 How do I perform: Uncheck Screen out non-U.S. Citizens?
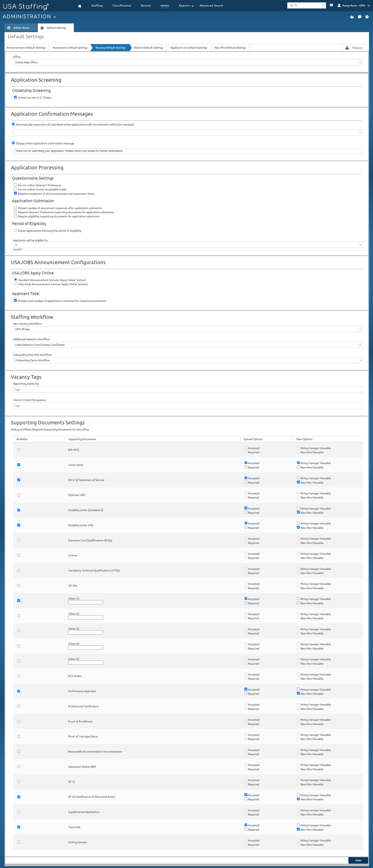coord(16,97)
